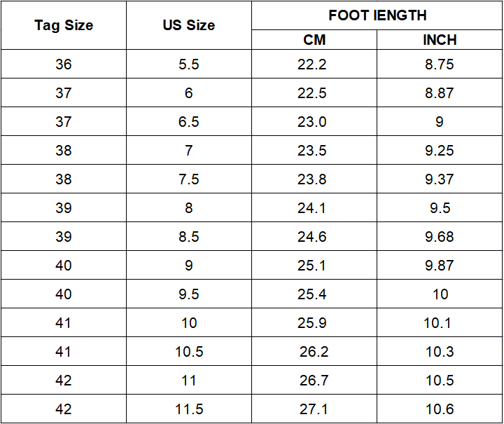504x424 pixels.
Task: Click the FOOT LENGTH header cell
Action: click(x=377, y=15)
